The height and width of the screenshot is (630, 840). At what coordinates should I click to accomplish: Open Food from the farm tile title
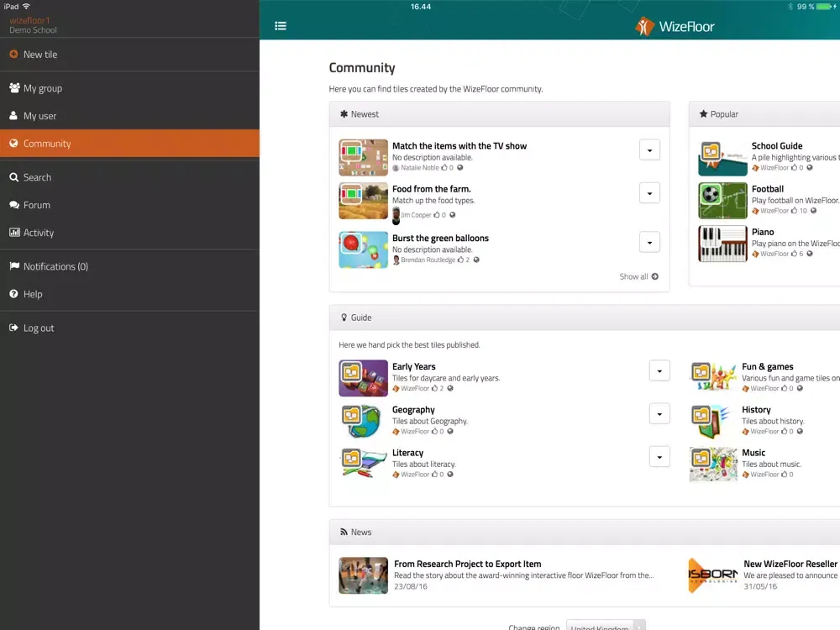coord(431,188)
